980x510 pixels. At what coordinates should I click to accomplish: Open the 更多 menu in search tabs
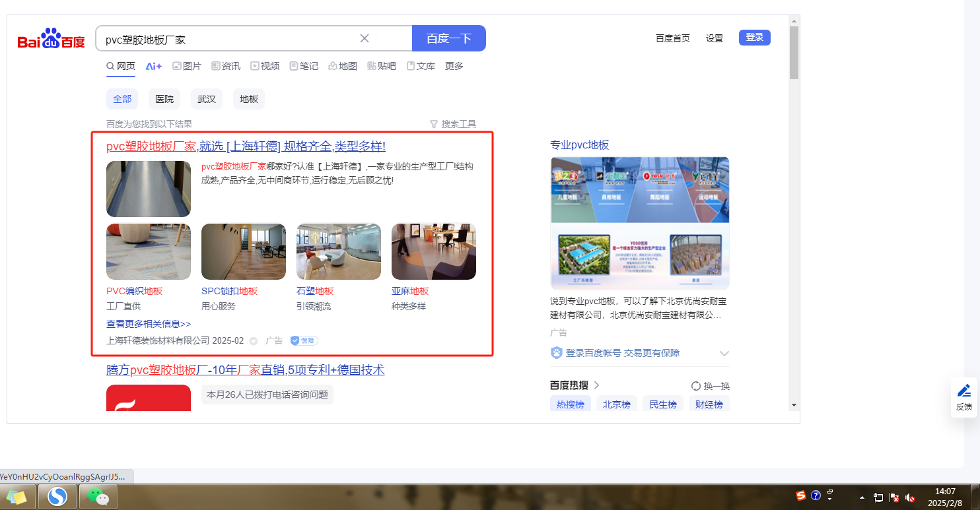(454, 66)
